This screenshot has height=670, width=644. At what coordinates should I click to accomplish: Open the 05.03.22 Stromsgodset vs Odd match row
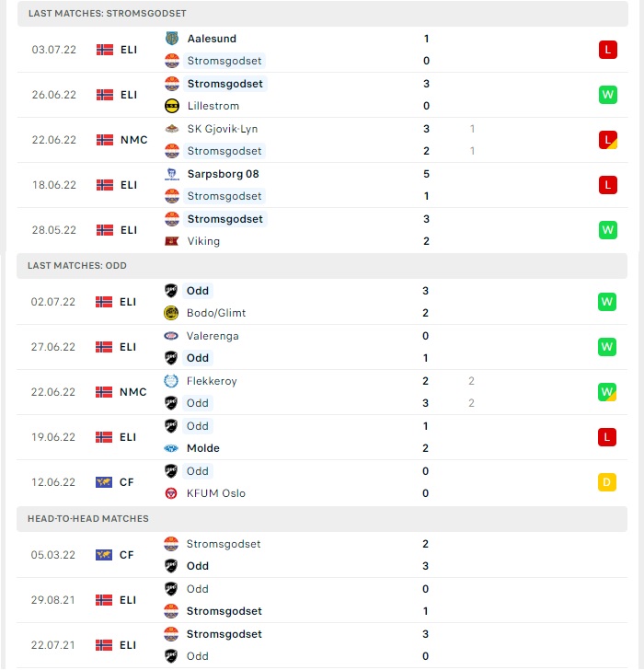pos(322,555)
